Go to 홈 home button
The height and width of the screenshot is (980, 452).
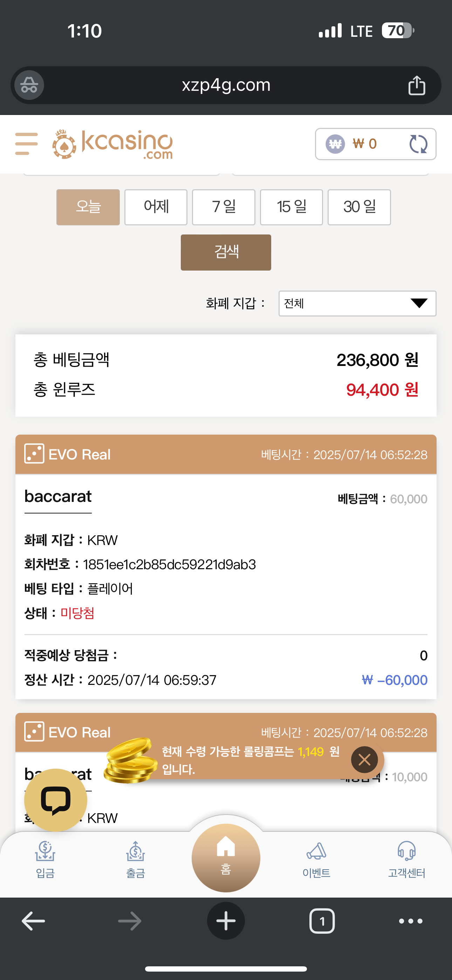(226, 857)
